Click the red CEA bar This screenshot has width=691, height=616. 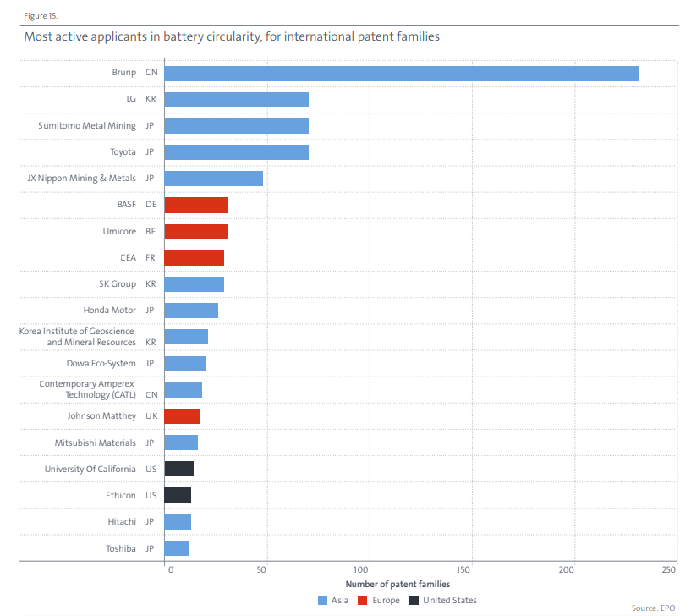click(x=195, y=258)
